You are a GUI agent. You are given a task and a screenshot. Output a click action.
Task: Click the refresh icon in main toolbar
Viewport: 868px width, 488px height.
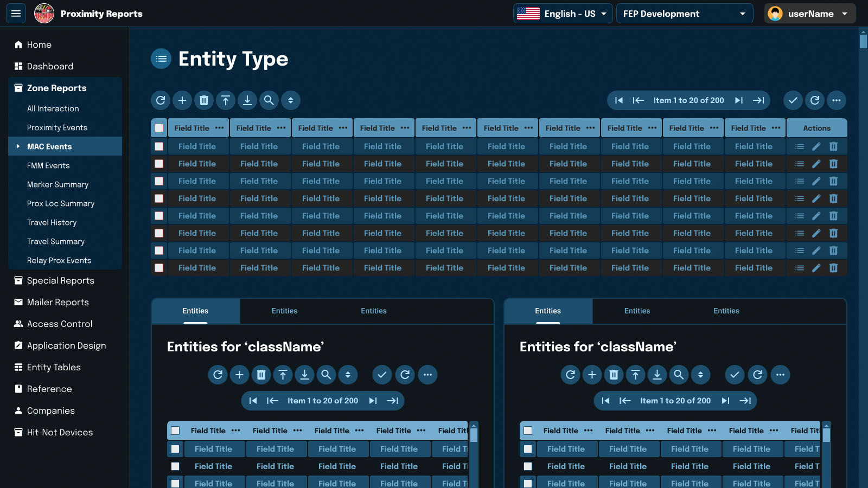(x=161, y=100)
